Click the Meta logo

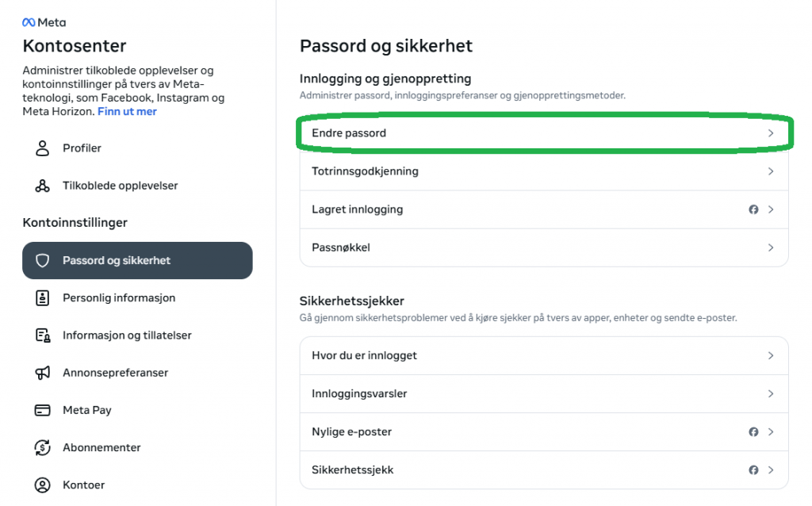point(44,22)
